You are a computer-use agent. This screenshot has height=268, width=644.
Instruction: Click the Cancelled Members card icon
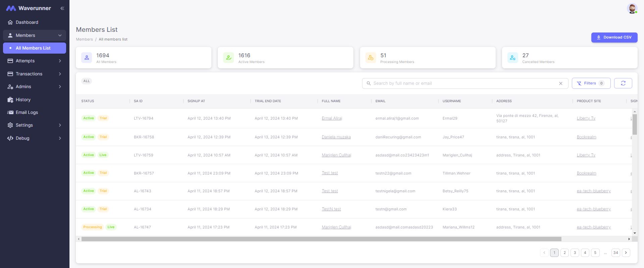[512, 58]
